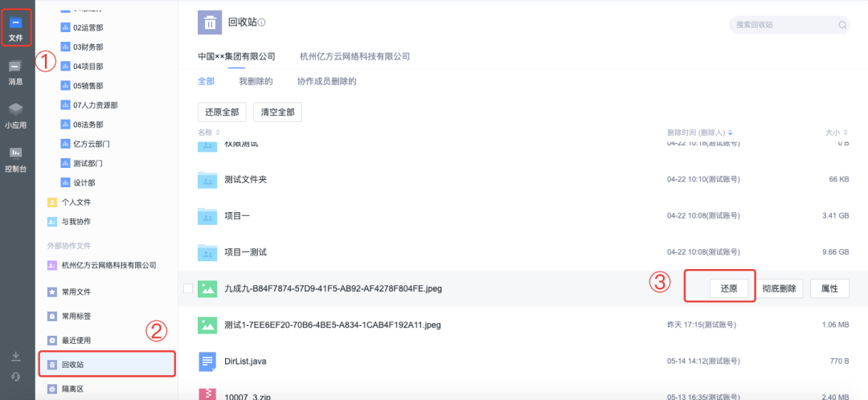The height and width of the screenshot is (400, 868).
Task: Open the 回收站 recycle bin entry in the sidebar
Action: [106, 365]
